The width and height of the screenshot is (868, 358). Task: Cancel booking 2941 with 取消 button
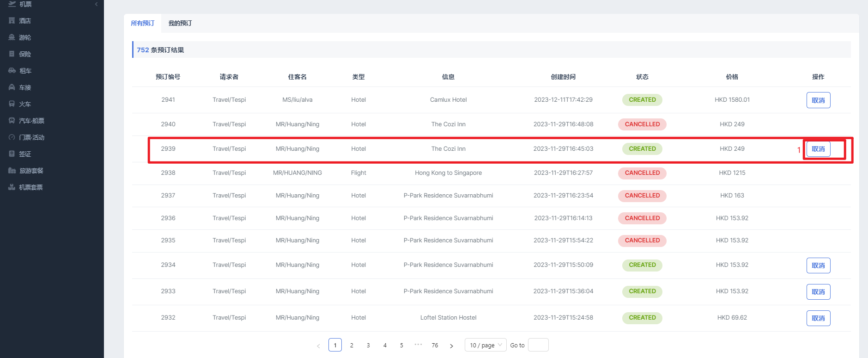(x=818, y=100)
